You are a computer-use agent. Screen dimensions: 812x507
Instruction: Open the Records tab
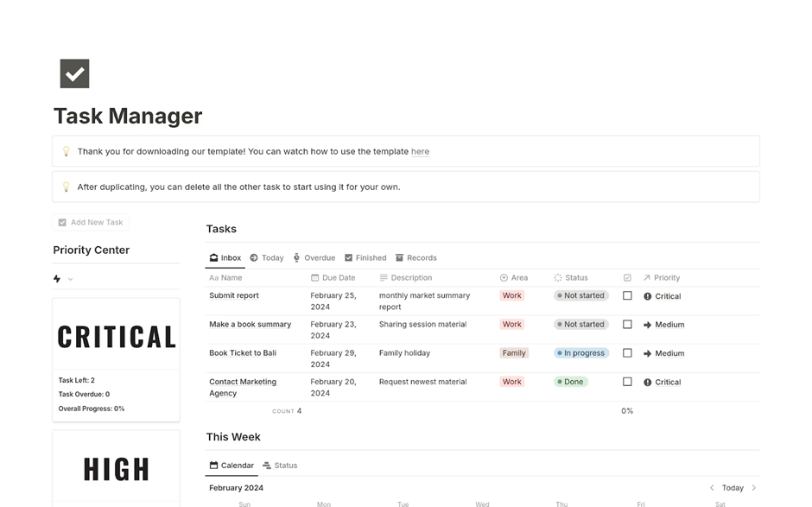(x=416, y=257)
